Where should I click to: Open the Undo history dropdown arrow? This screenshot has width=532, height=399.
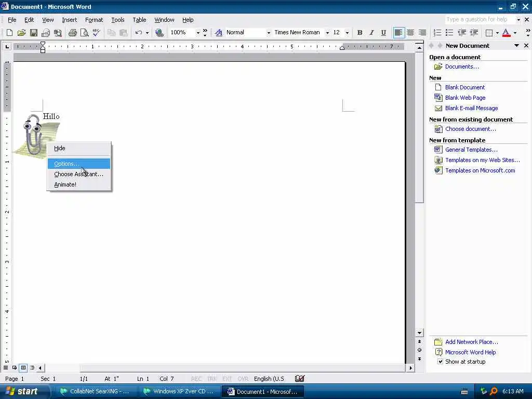pyautogui.click(x=147, y=33)
